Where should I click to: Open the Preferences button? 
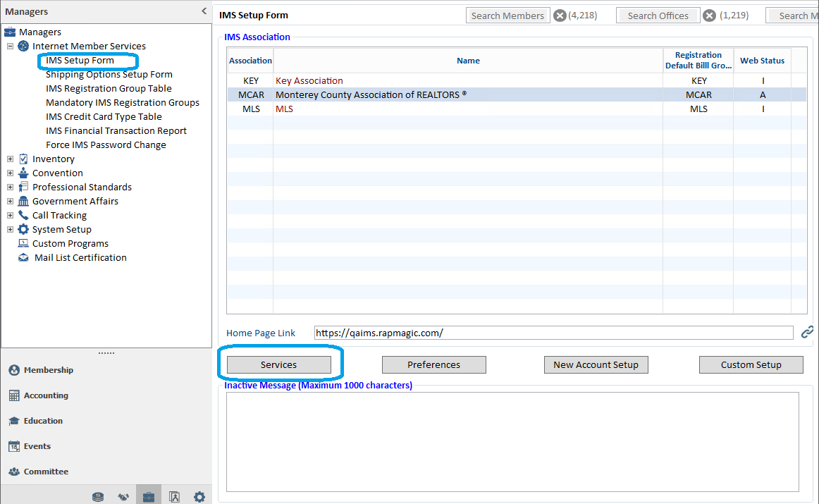434,364
